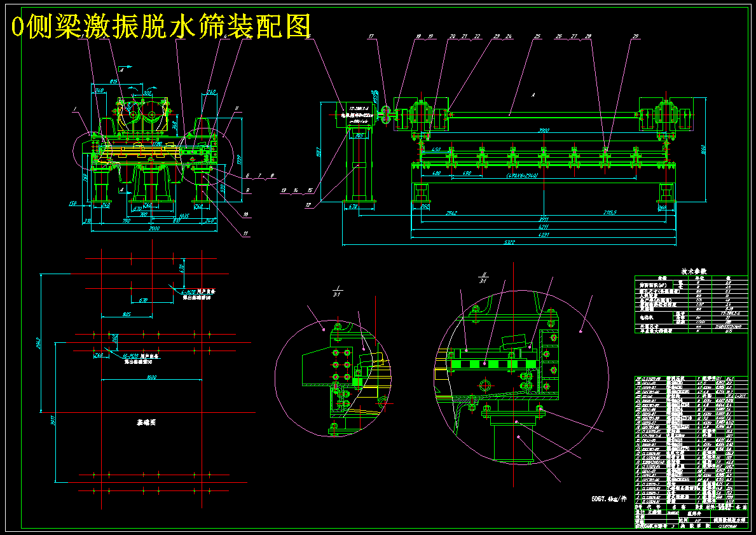Click the 805 dimension in foundation plan
The image size is (756, 535).
pos(127,314)
